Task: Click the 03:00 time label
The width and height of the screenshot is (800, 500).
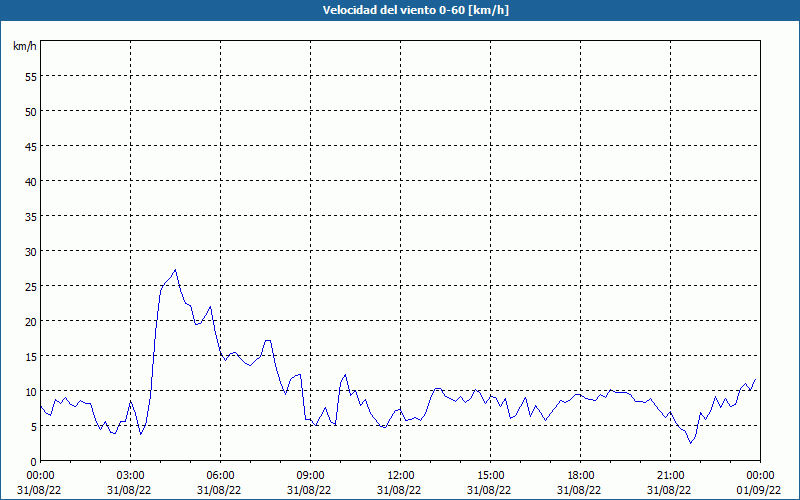Action: coord(130,476)
